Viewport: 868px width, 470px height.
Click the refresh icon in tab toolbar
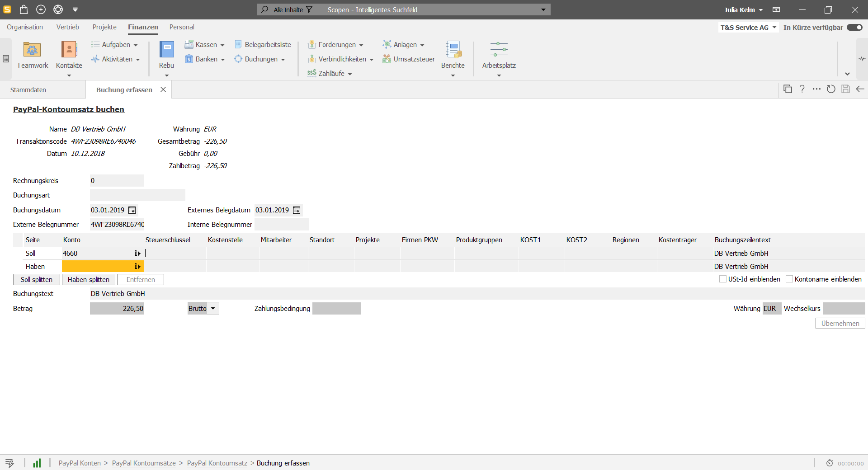point(831,89)
